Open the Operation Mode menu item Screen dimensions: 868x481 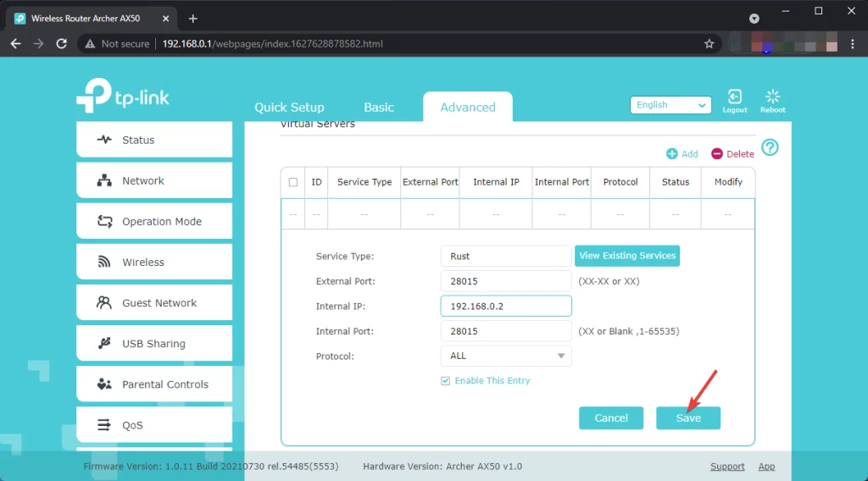(x=154, y=221)
